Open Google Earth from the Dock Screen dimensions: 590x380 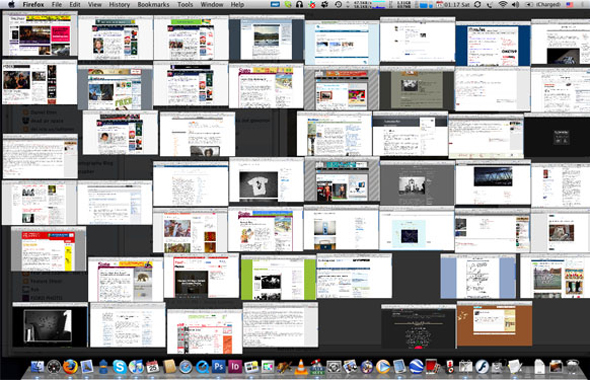416,366
